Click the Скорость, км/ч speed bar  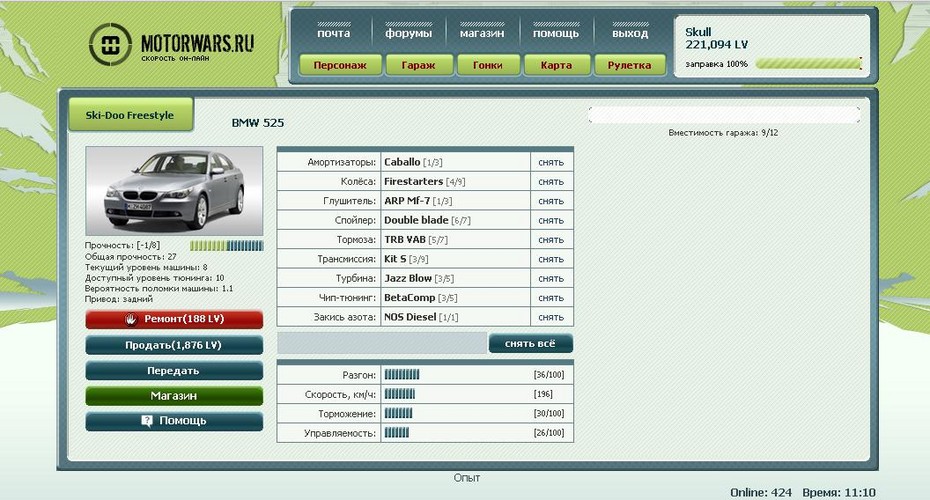point(400,394)
